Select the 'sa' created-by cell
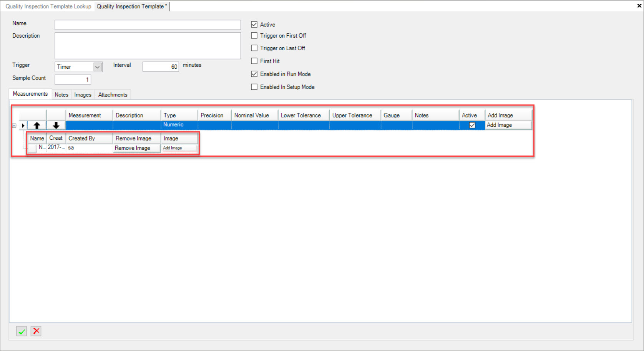The height and width of the screenshot is (351, 644). pos(89,148)
